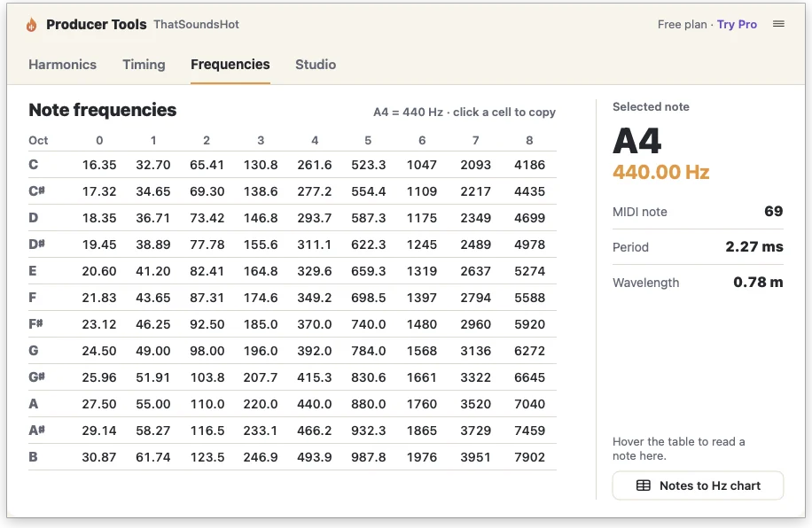The height and width of the screenshot is (528, 812).
Task: Click the cell 329.6 in row E
Action: point(315,271)
